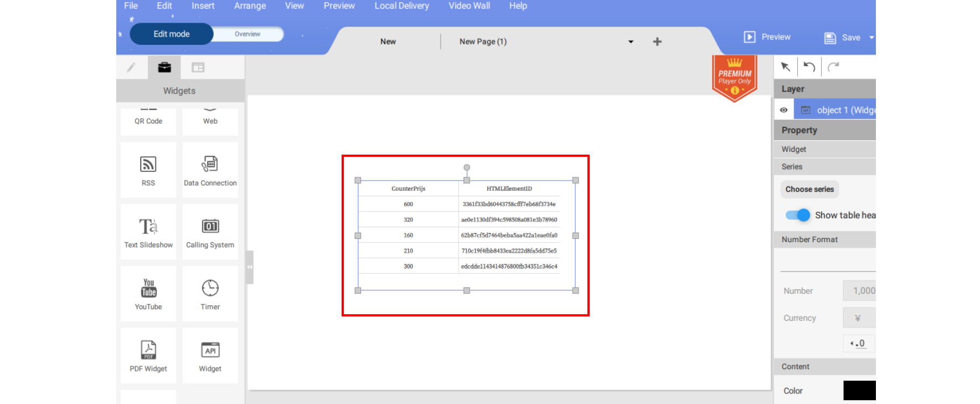This screenshot has height=404, width=980.
Task: Click the undo arrow icon
Action: pos(809,67)
